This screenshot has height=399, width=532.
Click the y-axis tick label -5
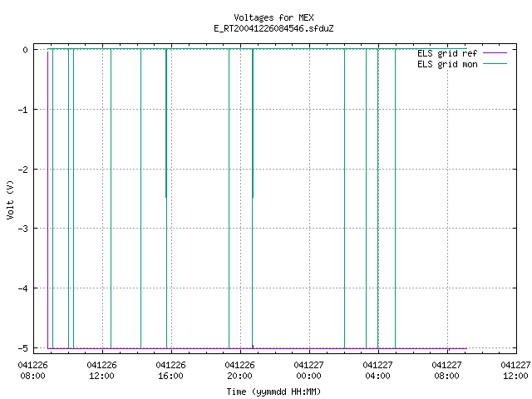tap(22, 348)
